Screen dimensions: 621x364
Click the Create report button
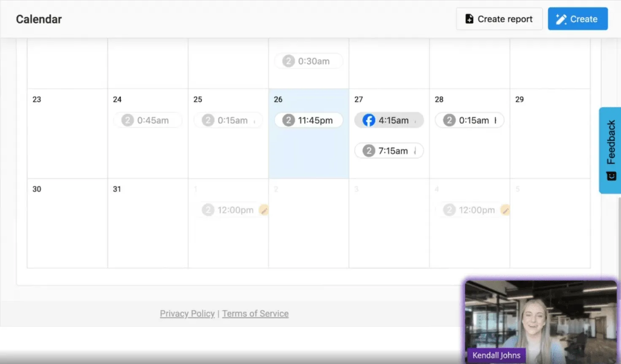point(499,19)
